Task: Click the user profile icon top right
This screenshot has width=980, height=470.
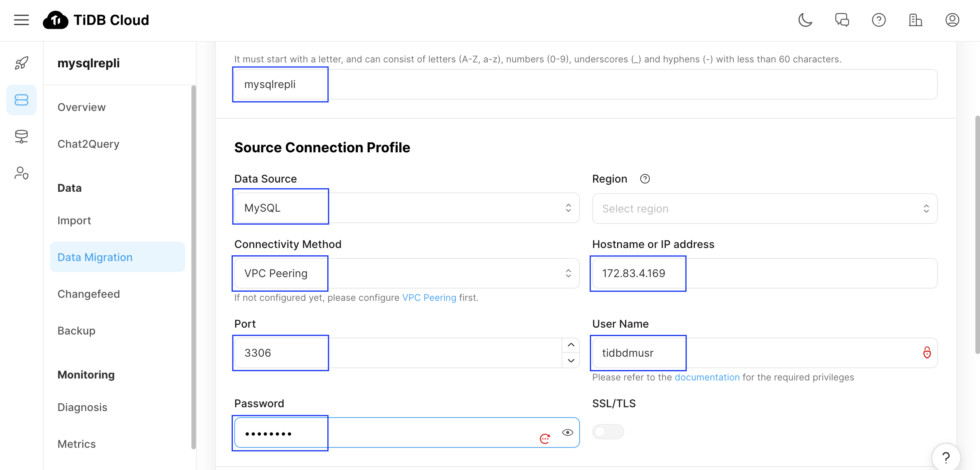Action: pos(952,20)
